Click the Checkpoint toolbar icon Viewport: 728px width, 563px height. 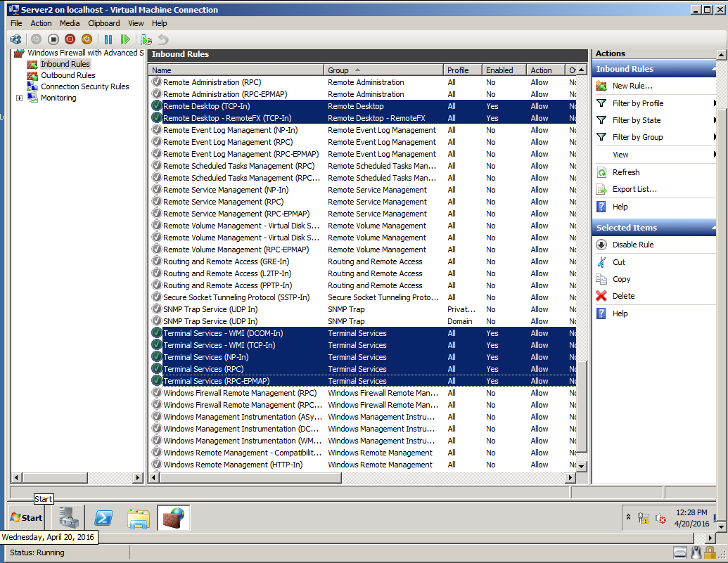(x=146, y=39)
